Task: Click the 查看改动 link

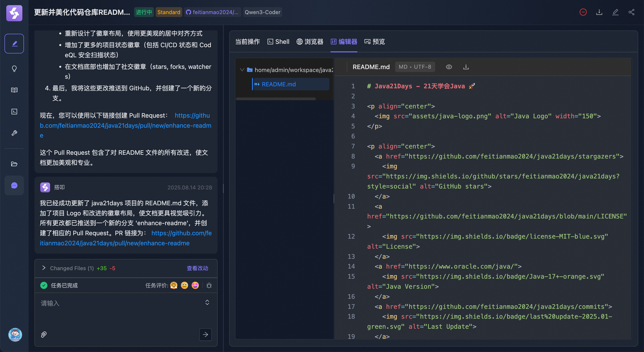Action: pos(197,268)
